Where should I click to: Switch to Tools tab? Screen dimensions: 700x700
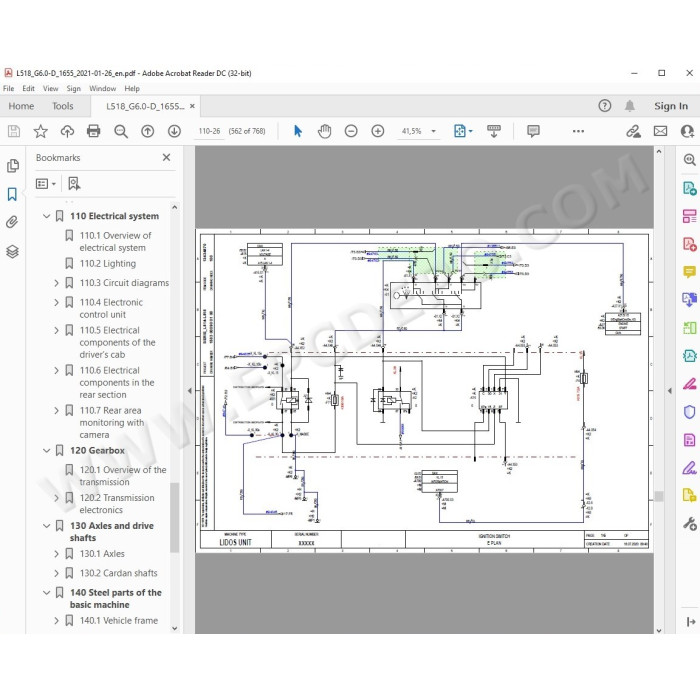tap(62, 106)
